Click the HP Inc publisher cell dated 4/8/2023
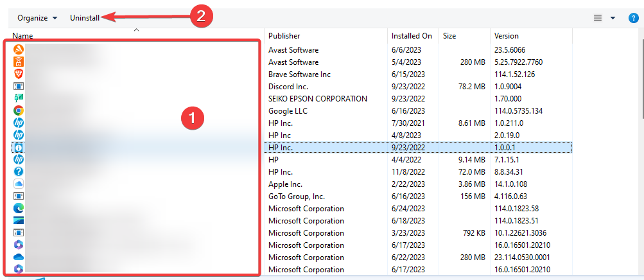 pos(279,135)
